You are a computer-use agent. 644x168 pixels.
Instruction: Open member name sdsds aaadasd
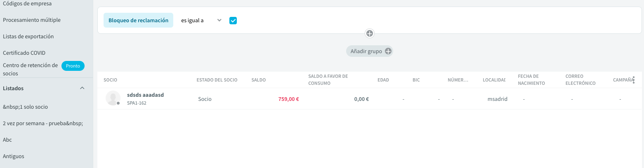(145, 95)
